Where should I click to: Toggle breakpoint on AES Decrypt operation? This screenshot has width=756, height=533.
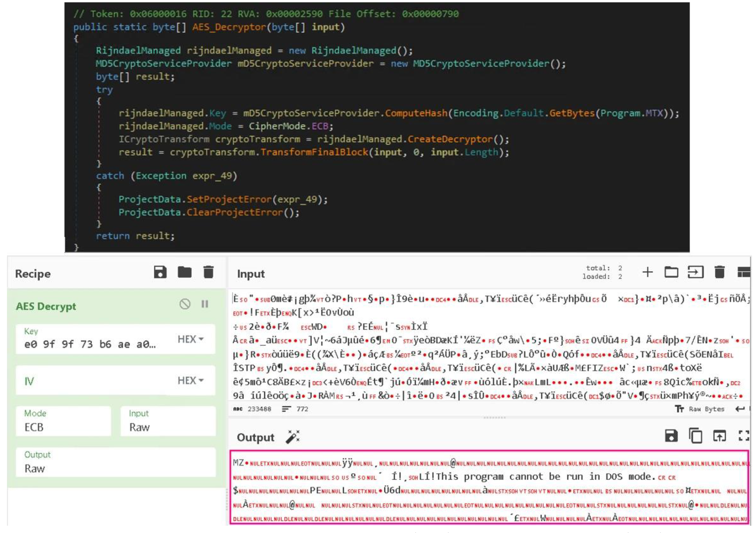coord(205,304)
